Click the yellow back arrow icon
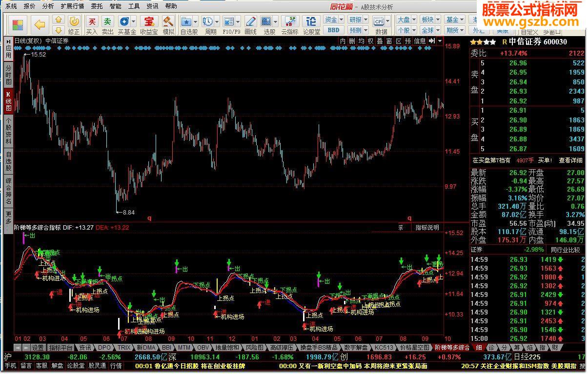 40,25
